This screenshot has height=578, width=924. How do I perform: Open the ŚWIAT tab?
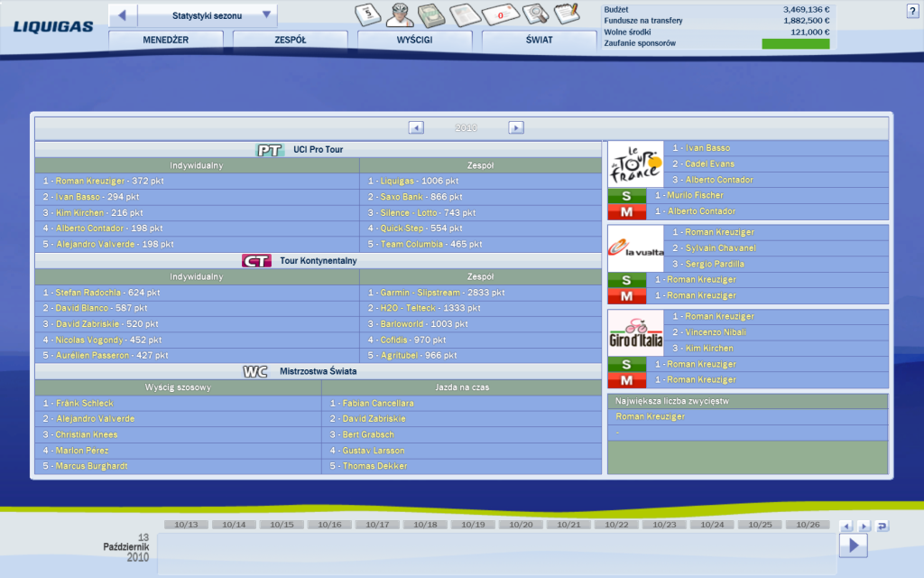click(540, 40)
